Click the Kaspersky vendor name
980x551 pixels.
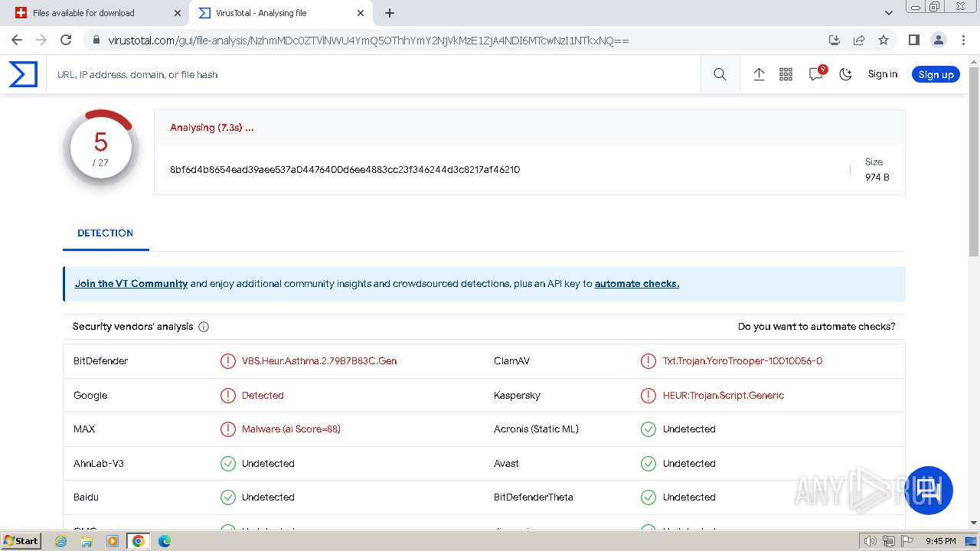[517, 396]
